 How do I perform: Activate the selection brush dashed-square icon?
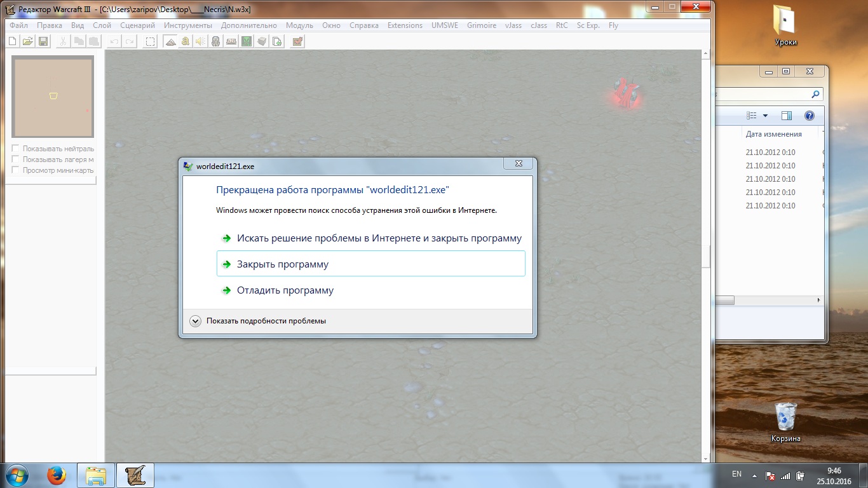click(150, 41)
